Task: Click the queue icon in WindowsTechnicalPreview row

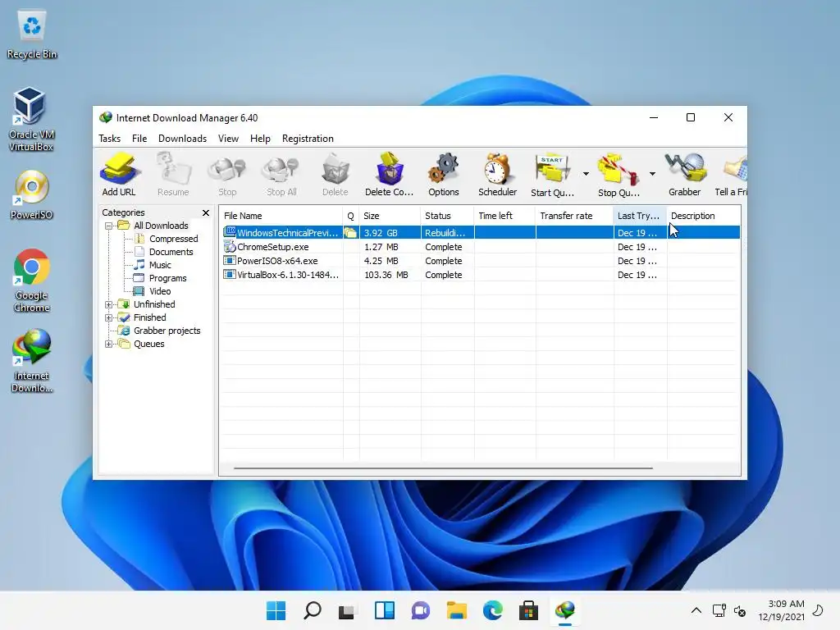Action: 350,233
